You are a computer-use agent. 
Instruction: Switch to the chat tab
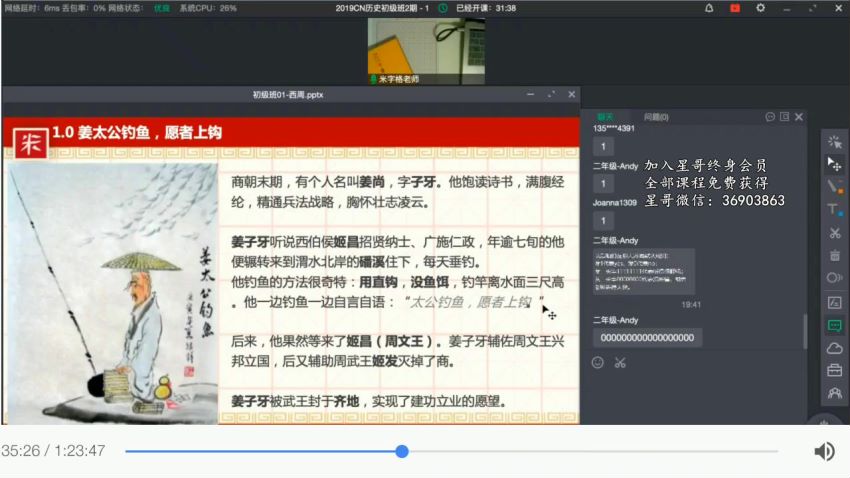tap(606, 117)
